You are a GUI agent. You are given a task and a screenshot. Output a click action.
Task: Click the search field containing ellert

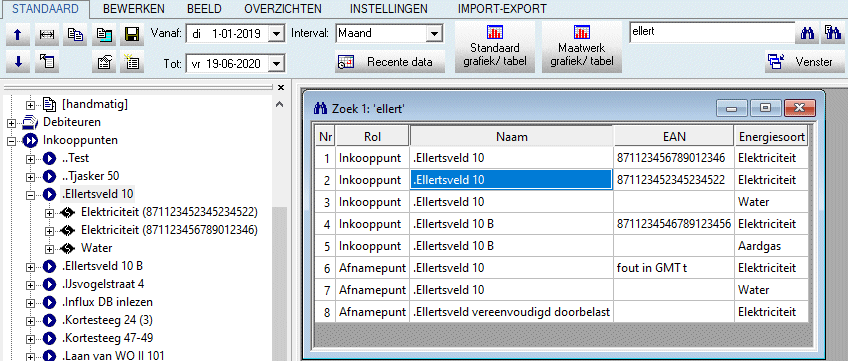point(711,32)
